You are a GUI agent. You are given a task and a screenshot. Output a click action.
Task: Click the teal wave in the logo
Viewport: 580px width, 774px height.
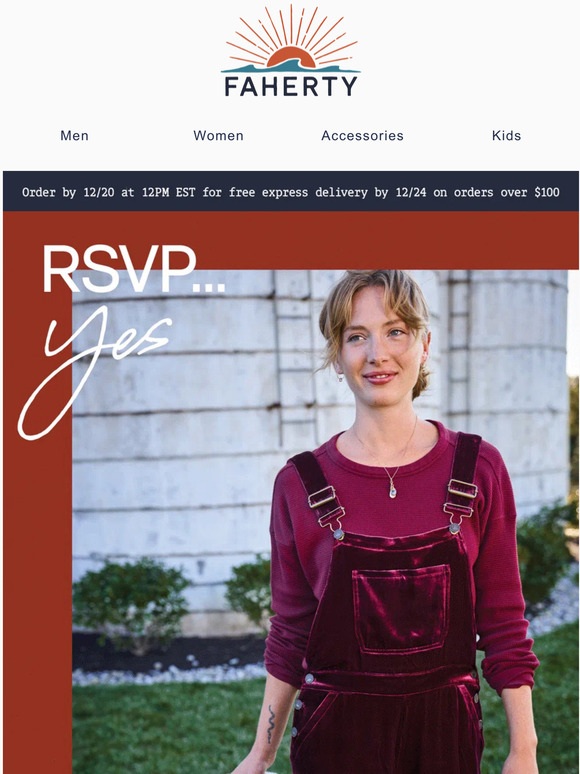(x=291, y=67)
